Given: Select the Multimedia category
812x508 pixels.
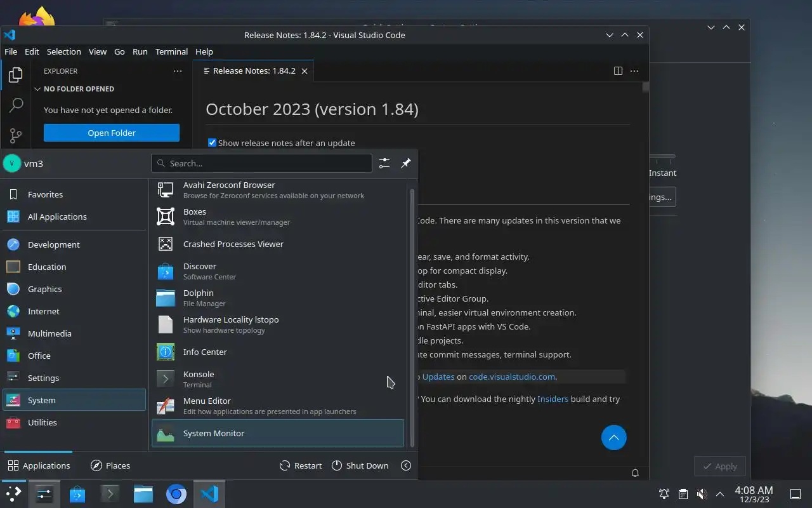Looking at the screenshot, I should 74,333.
